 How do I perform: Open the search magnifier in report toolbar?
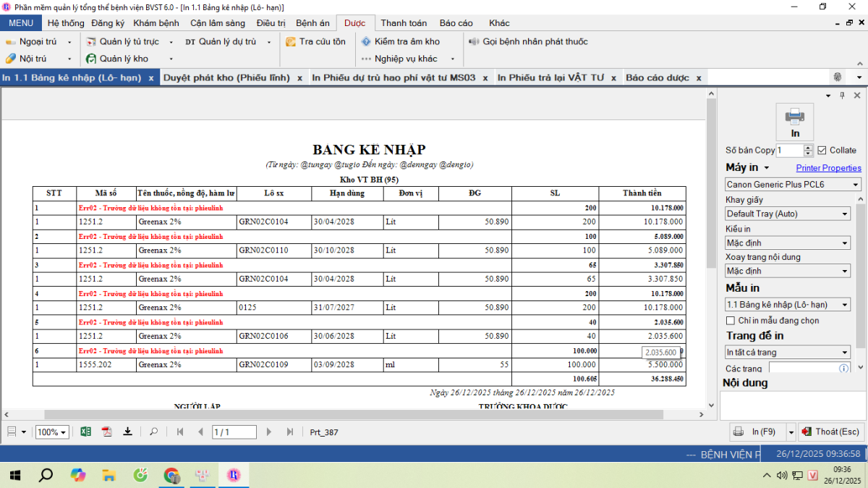(153, 432)
